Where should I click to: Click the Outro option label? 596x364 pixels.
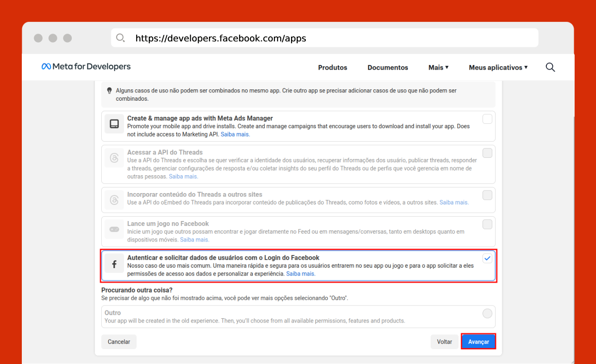(113, 313)
